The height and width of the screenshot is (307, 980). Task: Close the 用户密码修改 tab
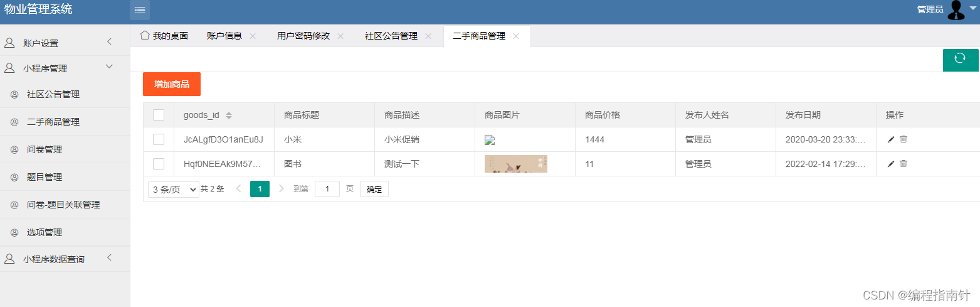coord(340,36)
